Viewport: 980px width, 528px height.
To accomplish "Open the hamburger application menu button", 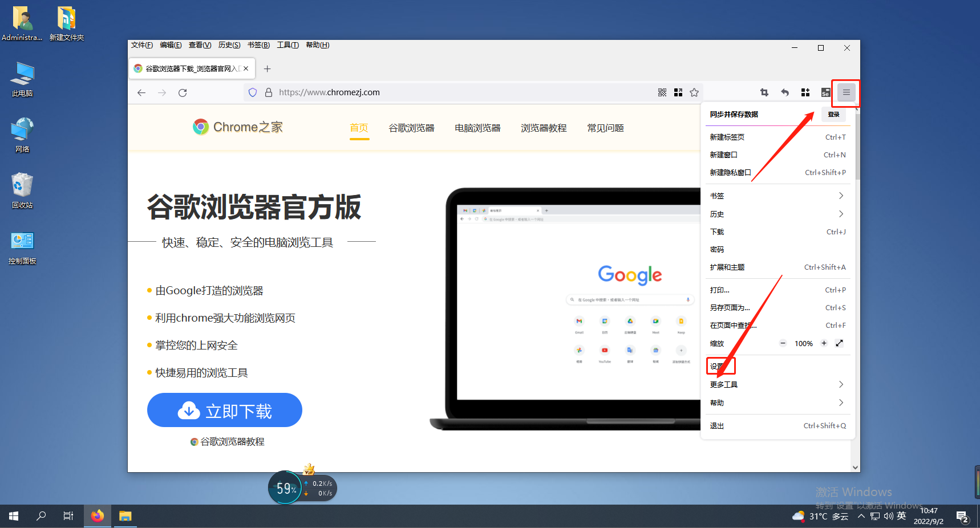I will pos(847,92).
